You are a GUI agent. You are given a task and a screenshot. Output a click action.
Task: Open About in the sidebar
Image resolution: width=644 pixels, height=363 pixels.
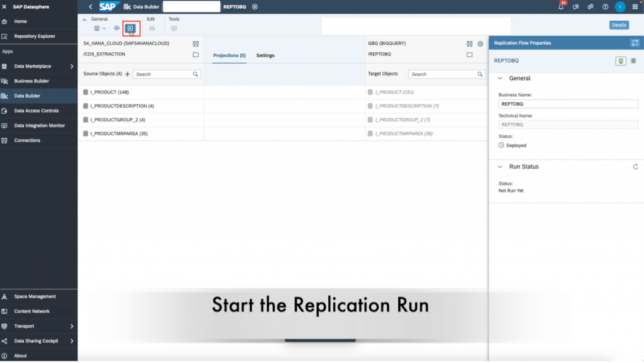(38, 355)
